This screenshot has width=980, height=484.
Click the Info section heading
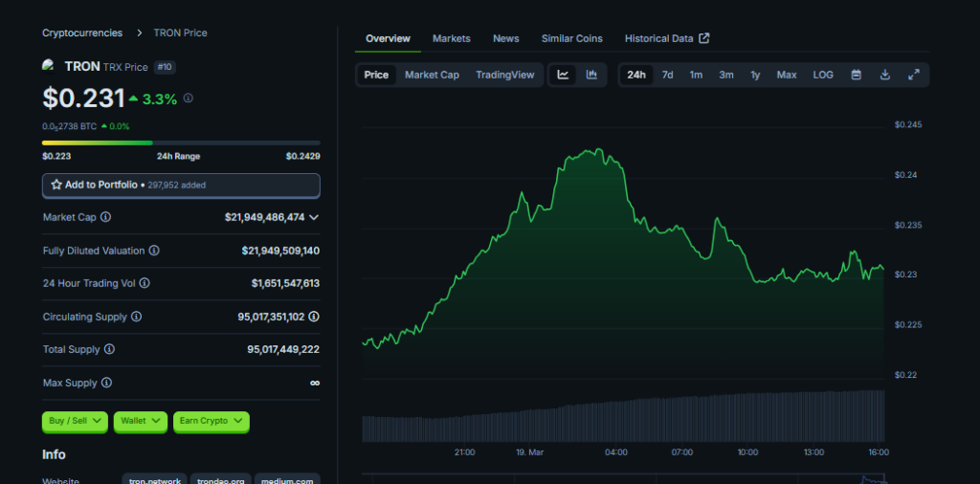pos(54,454)
